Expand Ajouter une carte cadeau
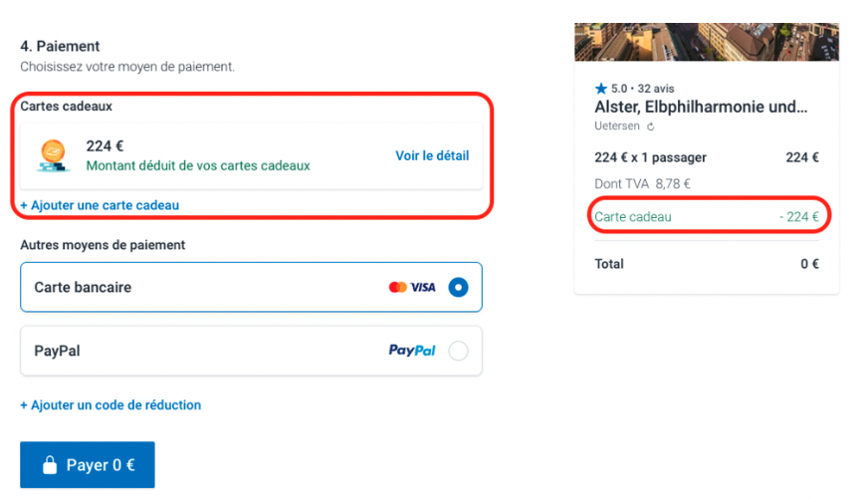 (x=100, y=205)
